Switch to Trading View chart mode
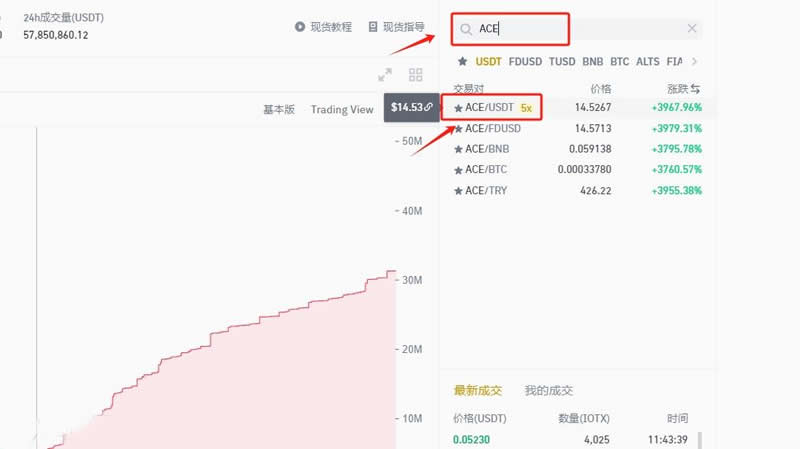 342,110
